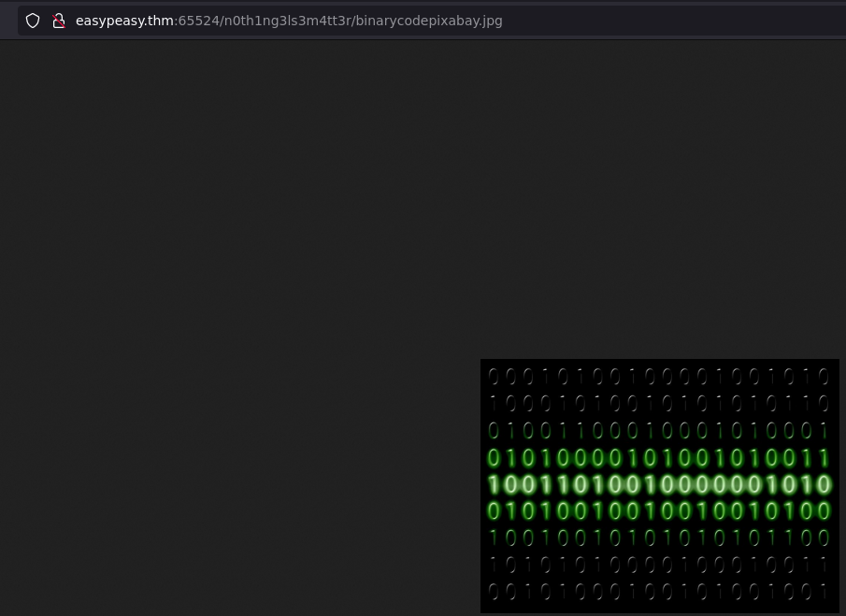Image resolution: width=846 pixels, height=616 pixels.
Task: Focus the empty right side of the address bar
Action: pos(673,21)
